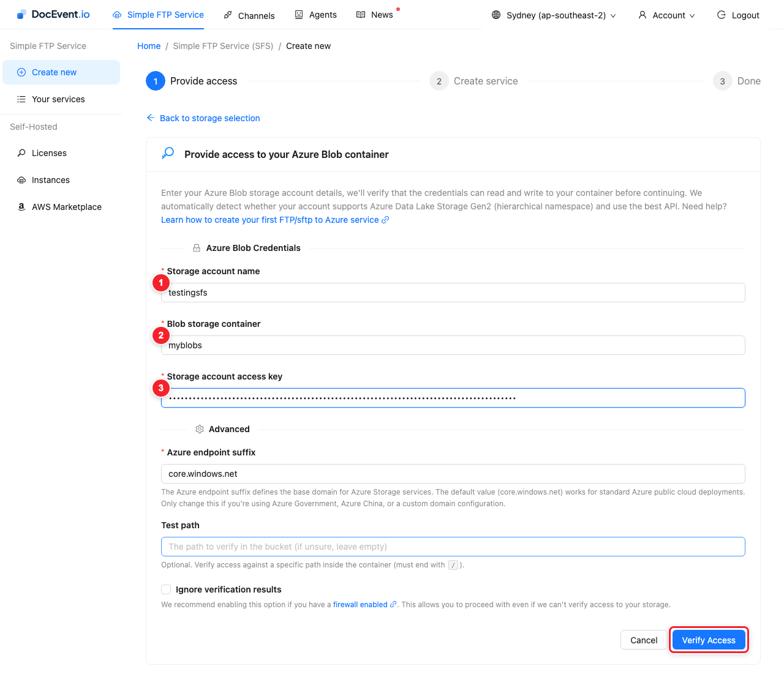Image resolution: width=784 pixels, height=688 pixels.
Task: Click Logout in the top bar
Action: point(738,15)
